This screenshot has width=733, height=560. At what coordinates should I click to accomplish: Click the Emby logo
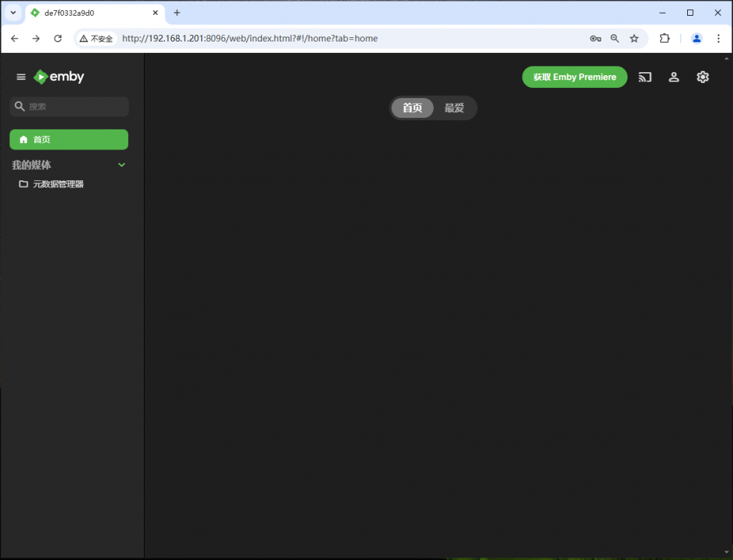pos(59,77)
